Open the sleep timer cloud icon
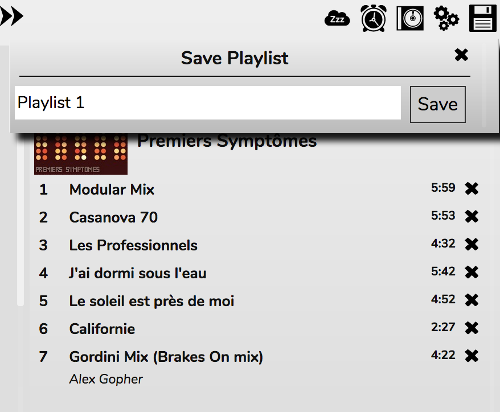500x412 pixels. click(337, 19)
